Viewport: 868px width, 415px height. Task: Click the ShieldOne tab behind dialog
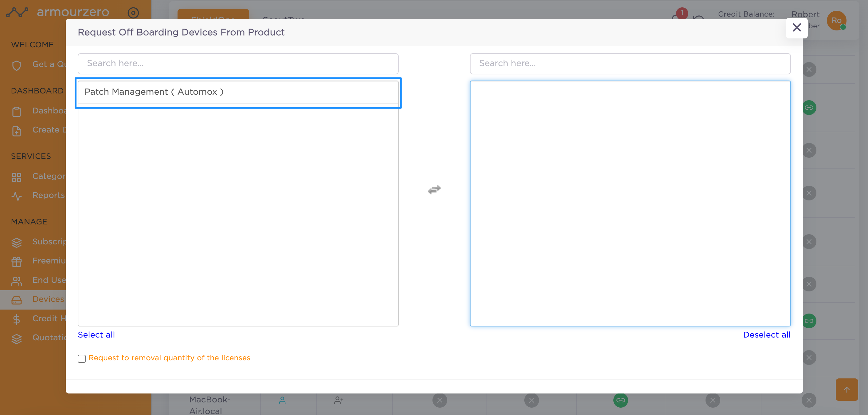pos(213,14)
